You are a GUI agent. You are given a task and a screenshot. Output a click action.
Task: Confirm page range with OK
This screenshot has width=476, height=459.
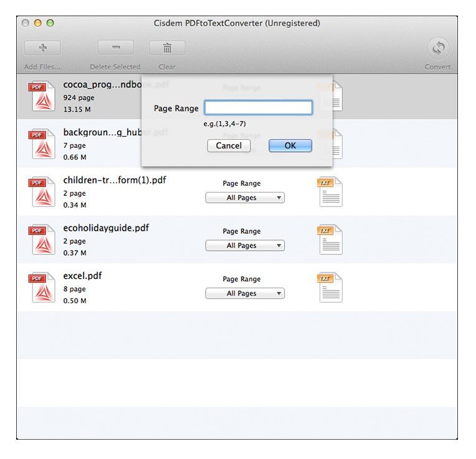290,146
